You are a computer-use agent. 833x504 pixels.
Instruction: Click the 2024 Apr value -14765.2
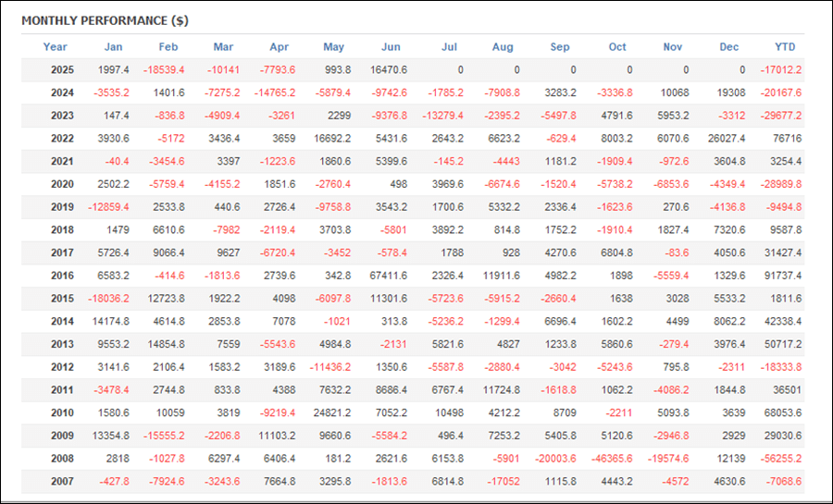click(x=275, y=92)
